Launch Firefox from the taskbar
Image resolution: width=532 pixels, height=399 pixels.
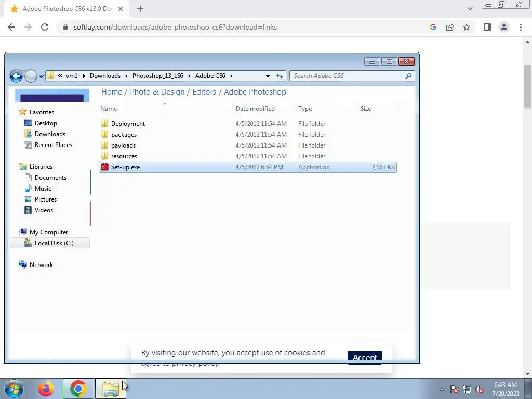(x=46, y=389)
